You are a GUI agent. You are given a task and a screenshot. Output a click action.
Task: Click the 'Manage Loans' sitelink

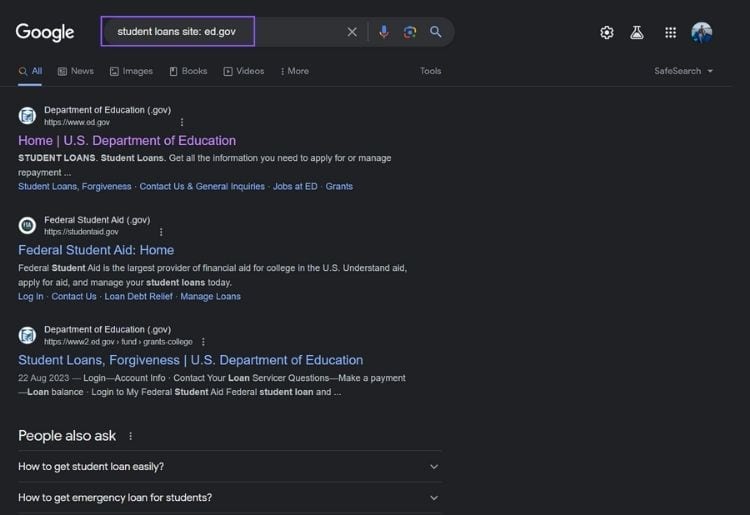[x=210, y=296]
